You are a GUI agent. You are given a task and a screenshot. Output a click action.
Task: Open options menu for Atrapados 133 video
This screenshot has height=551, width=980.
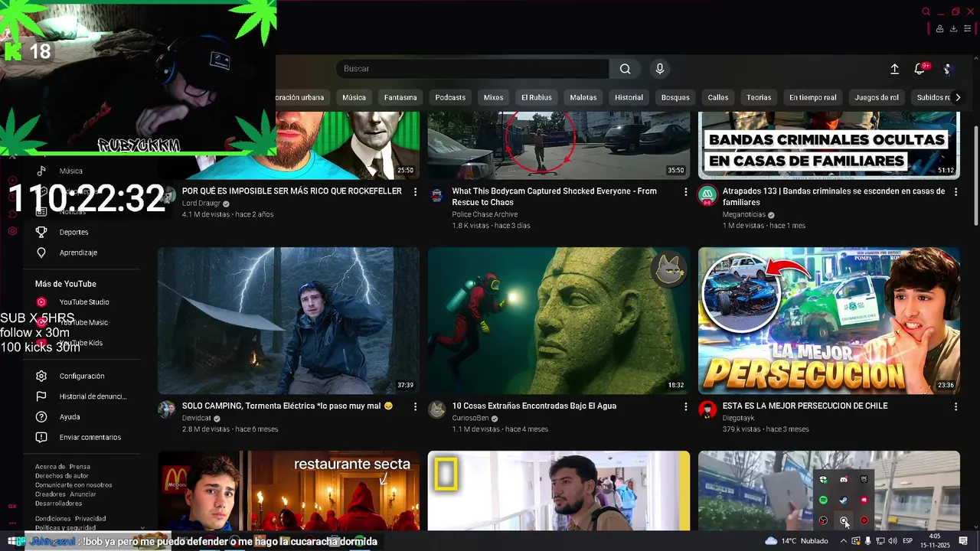[955, 191]
